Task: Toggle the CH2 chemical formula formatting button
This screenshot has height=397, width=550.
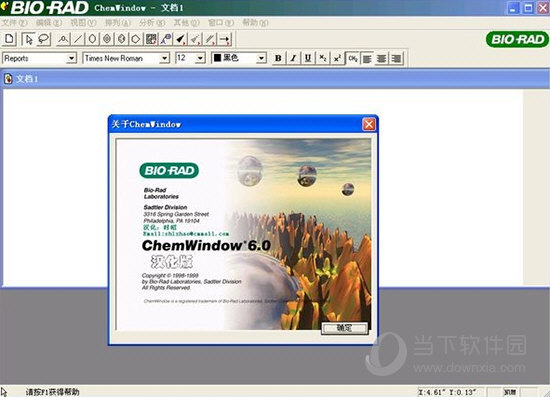Action: pos(353,58)
